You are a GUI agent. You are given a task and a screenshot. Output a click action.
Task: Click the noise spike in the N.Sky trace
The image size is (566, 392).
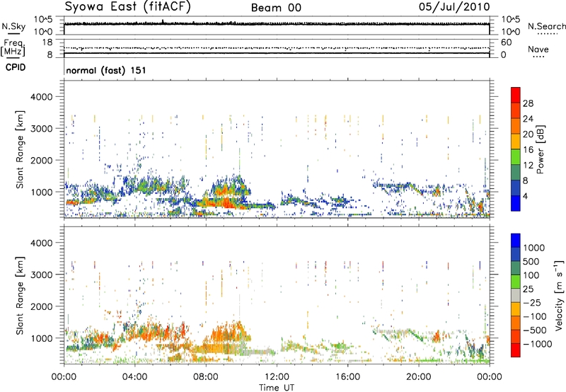163,21
